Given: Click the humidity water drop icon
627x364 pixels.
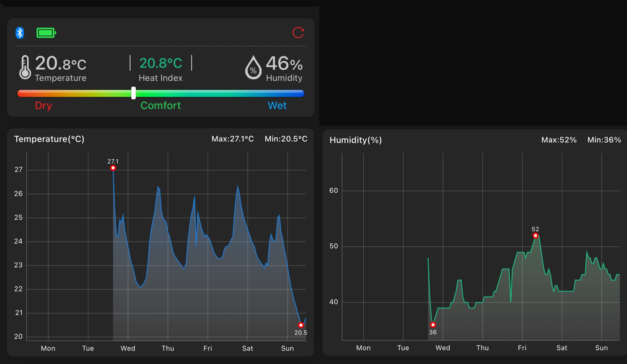Looking at the screenshot, I should tap(253, 68).
